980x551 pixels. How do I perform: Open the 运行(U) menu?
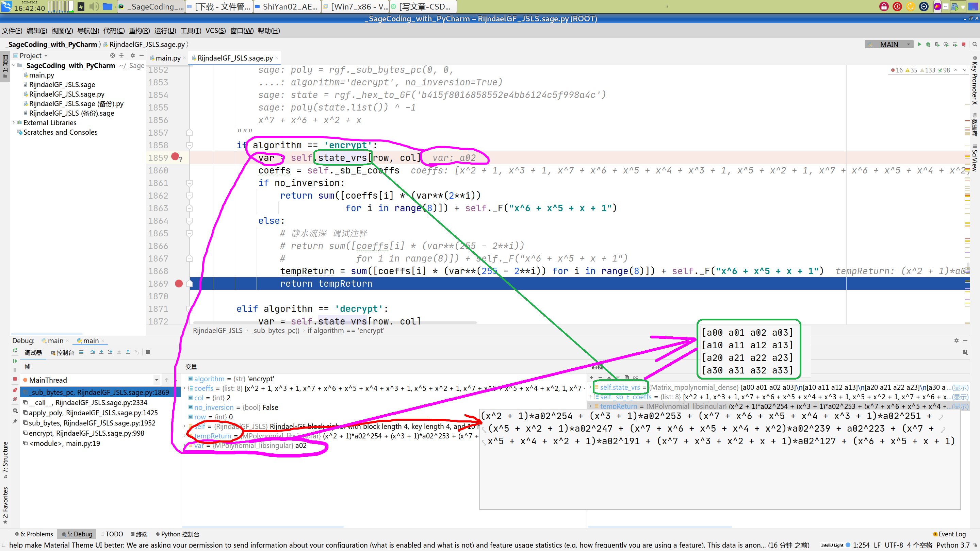(165, 31)
